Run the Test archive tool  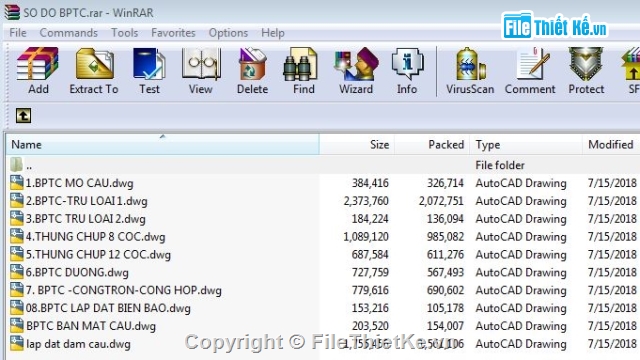[x=149, y=64]
